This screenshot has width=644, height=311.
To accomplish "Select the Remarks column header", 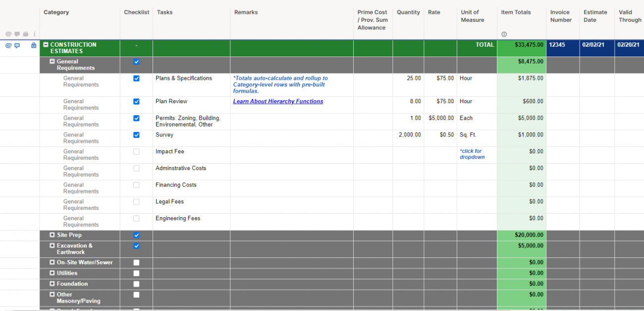I will coord(246,12).
